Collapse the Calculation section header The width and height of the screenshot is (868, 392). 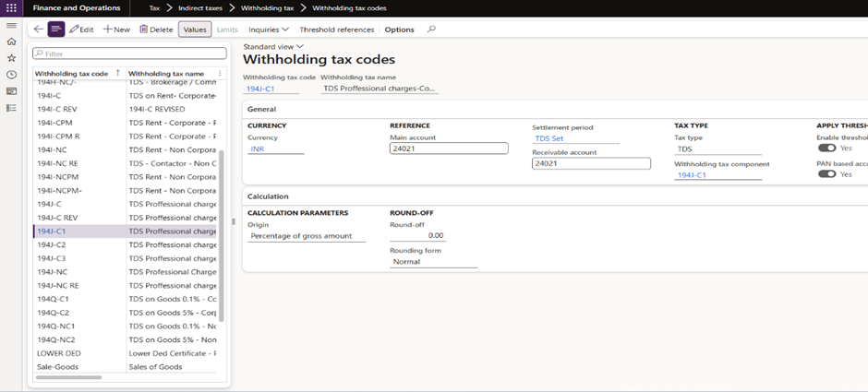[268, 196]
